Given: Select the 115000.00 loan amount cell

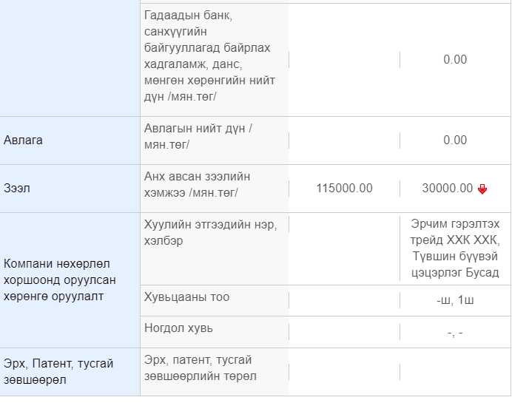Looking at the screenshot, I should click(x=344, y=189).
